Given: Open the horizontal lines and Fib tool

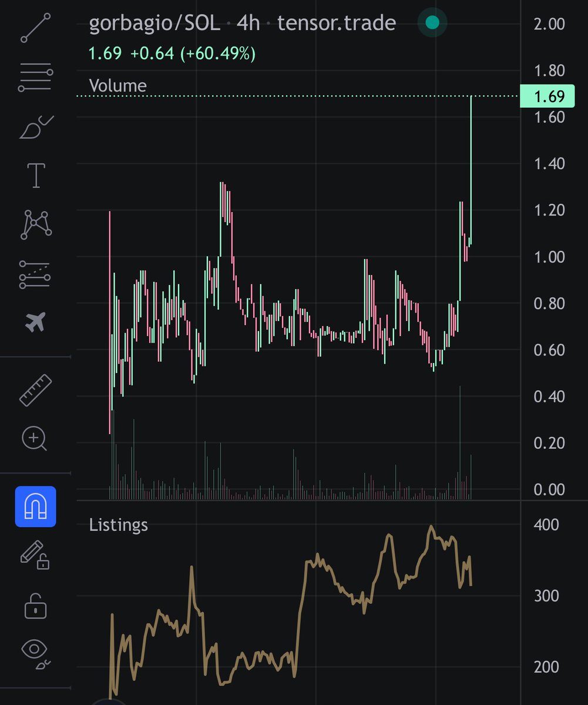Looking at the screenshot, I should coord(36,77).
